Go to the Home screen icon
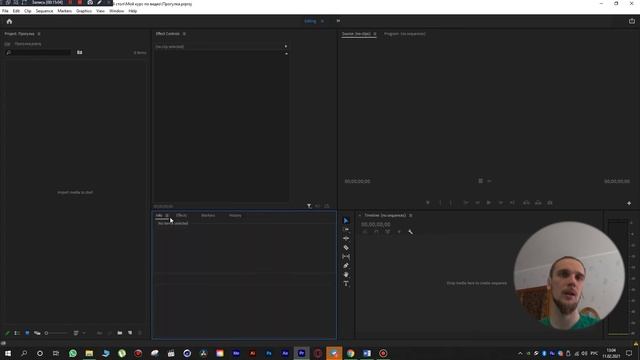The width and height of the screenshot is (640, 360). click(x=9, y=21)
